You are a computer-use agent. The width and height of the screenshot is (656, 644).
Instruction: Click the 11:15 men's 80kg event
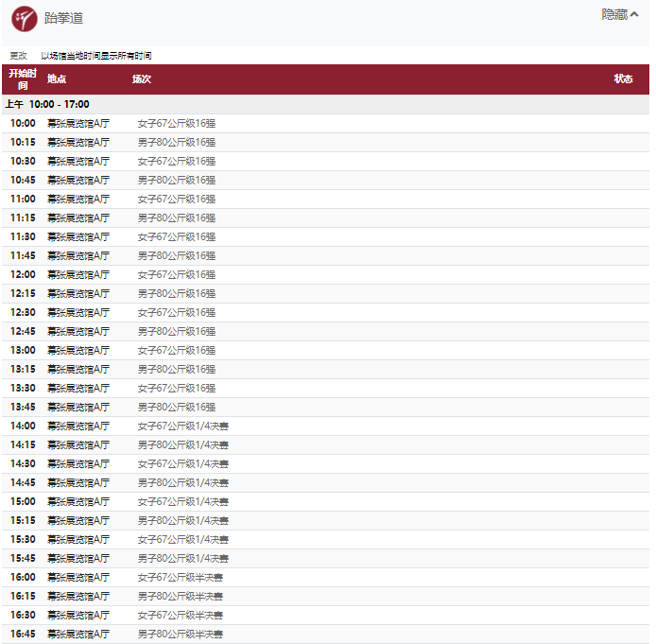pyautogui.click(x=177, y=218)
